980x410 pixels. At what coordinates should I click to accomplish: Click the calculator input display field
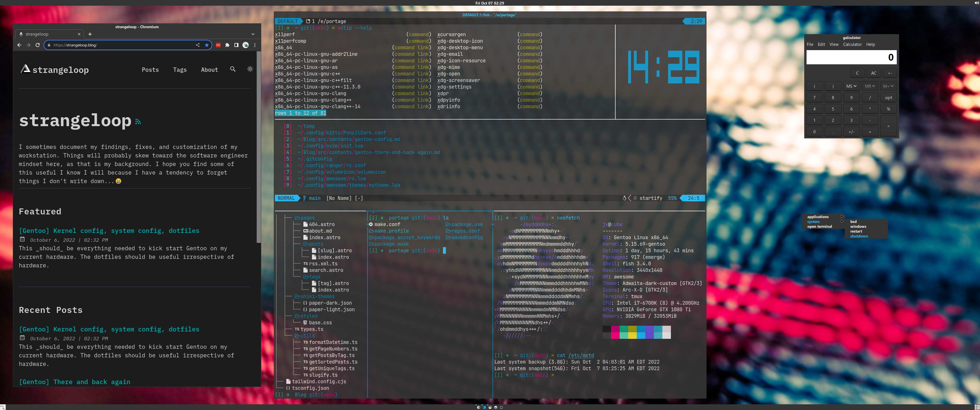point(851,57)
